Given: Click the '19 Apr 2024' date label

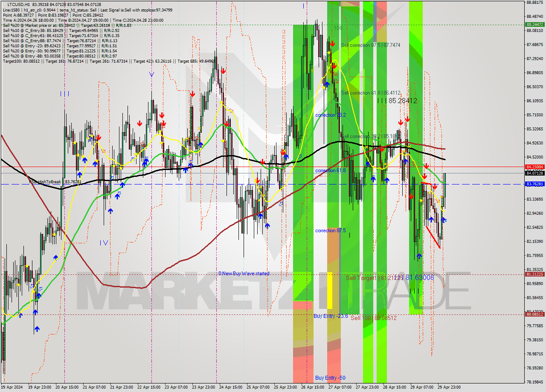Looking at the screenshot, I should click(12, 388).
